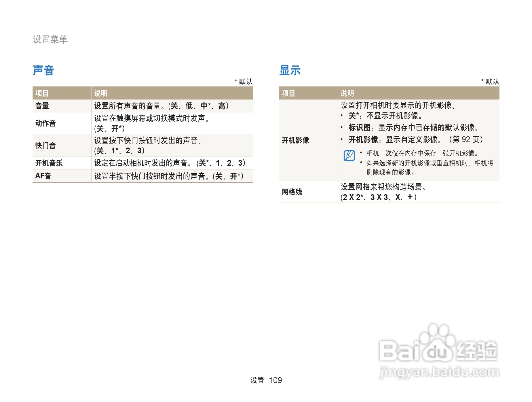Screen dimensions: 532x402
Task: Click the AF音 row label
Action: [43, 176]
